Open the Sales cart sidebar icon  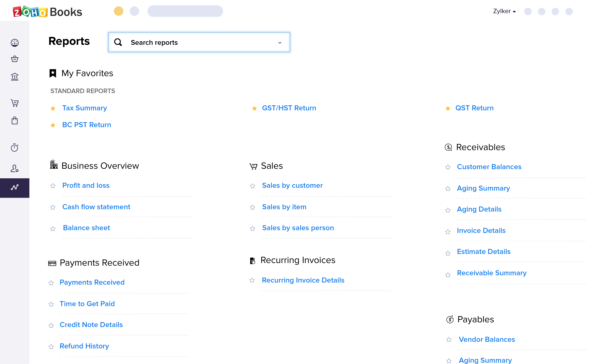click(15, 103)
